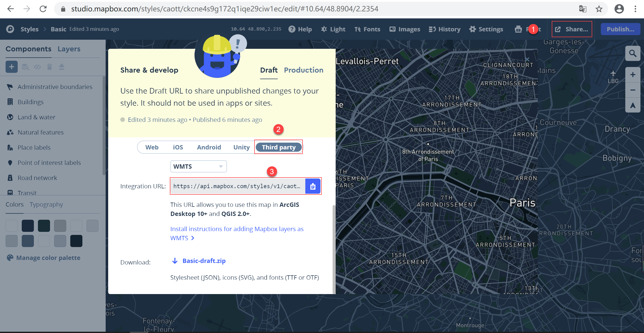Open the Road network component
Screen dimensions: 644x333
(37, 178)
